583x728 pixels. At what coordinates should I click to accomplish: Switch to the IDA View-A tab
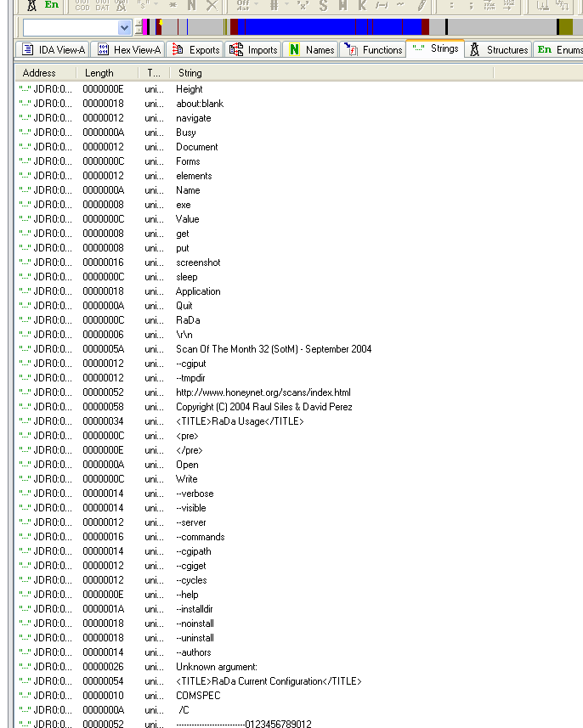coord(53,49)
